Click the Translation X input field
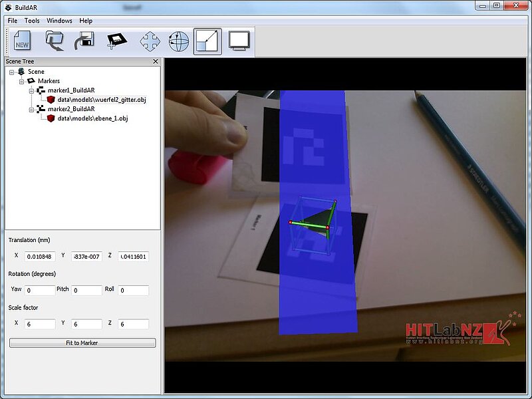532x399 pixels. point(40,256)
